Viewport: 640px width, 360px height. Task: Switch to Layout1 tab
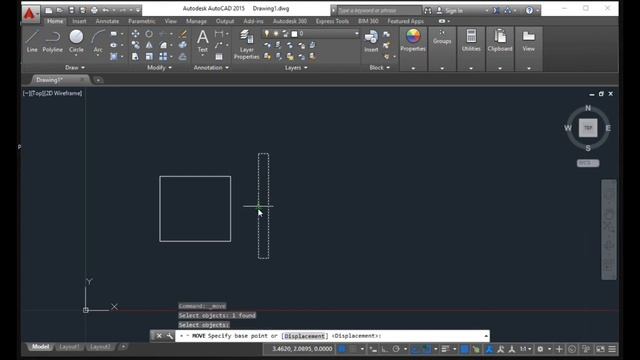(x=69, y=347)
